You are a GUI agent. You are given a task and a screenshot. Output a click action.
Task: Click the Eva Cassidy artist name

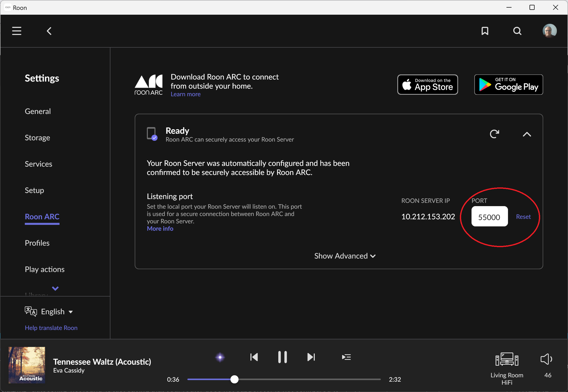pos(69,370)
